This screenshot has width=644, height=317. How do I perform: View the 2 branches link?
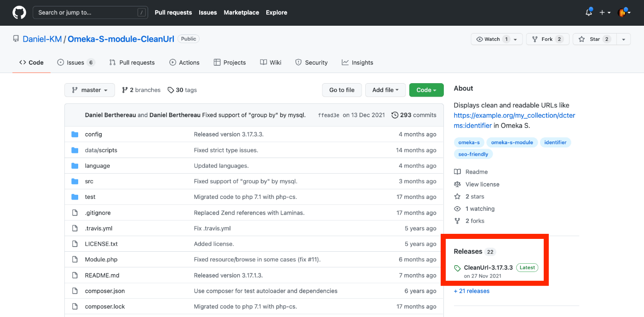(x=141, y=90)
